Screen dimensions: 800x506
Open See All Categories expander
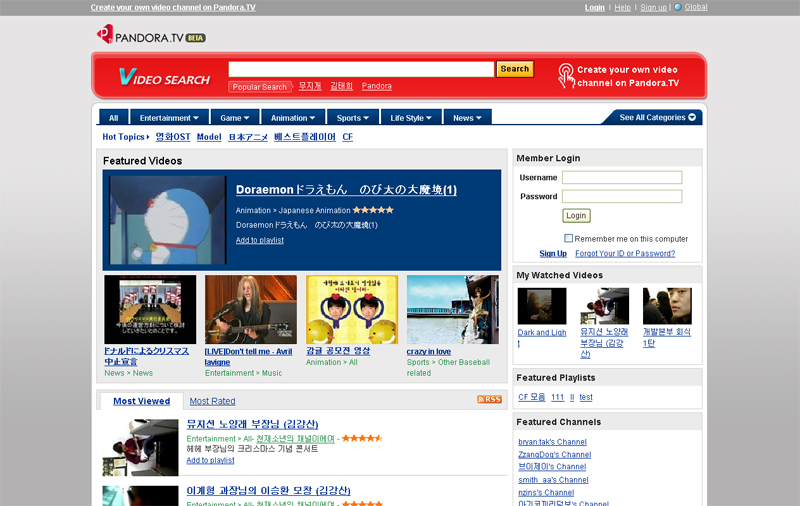(657, 117)
